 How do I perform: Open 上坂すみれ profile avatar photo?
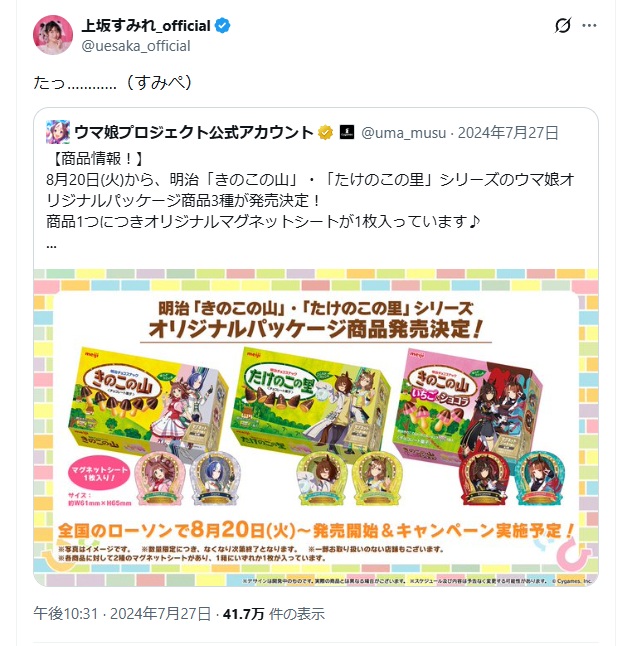click(53, 35)
